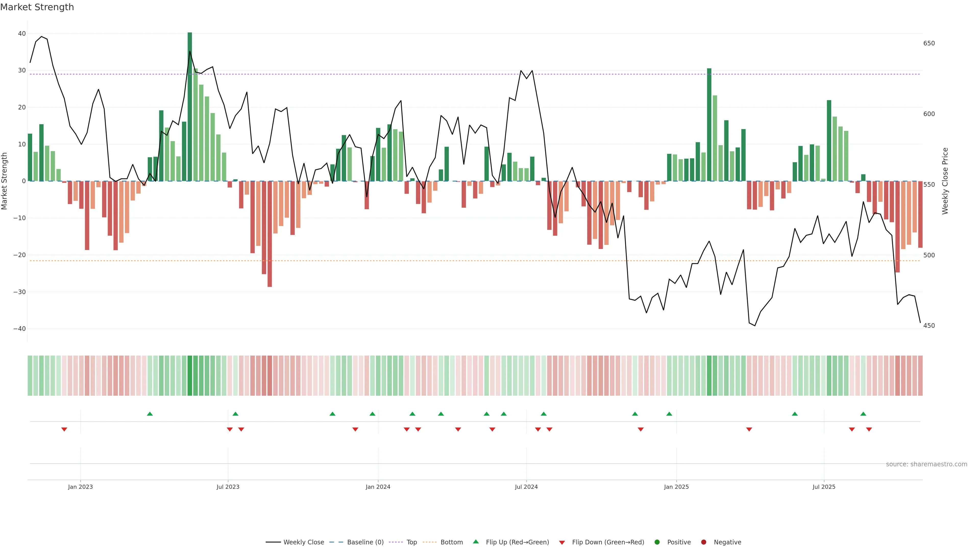Click the first red flip-down triangle marker
Image resolution: width=980 pixels, height=551 pixels.
coord(64,429)
